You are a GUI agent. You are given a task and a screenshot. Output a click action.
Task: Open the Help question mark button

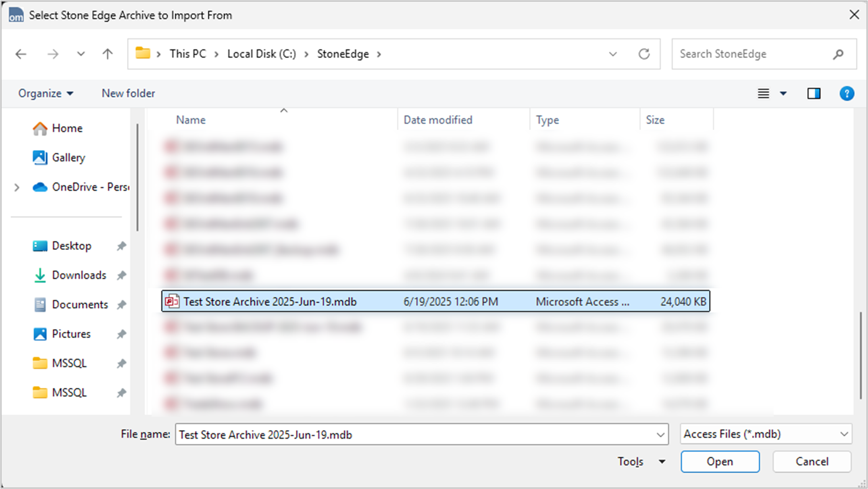click(x=847, y=94)
